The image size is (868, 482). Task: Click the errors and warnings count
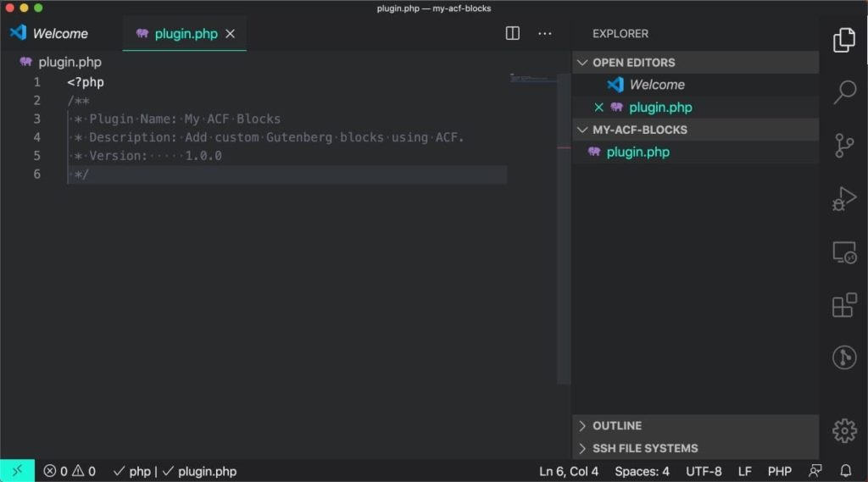pos(70,471)
